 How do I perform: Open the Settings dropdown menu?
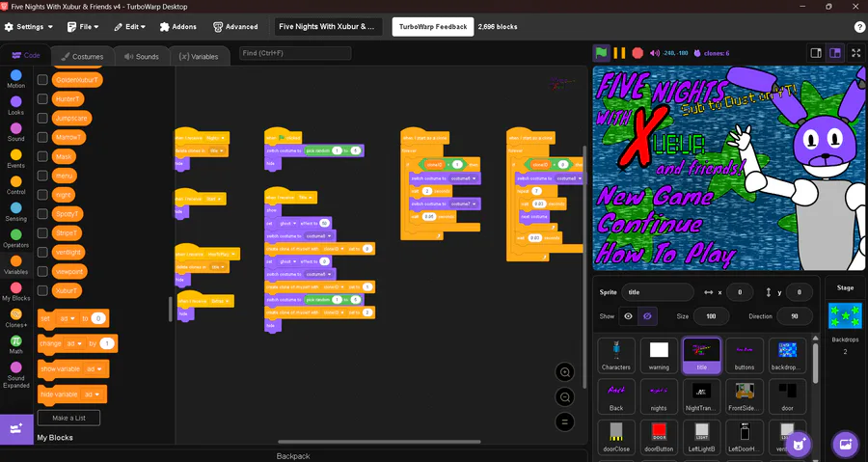29,27
